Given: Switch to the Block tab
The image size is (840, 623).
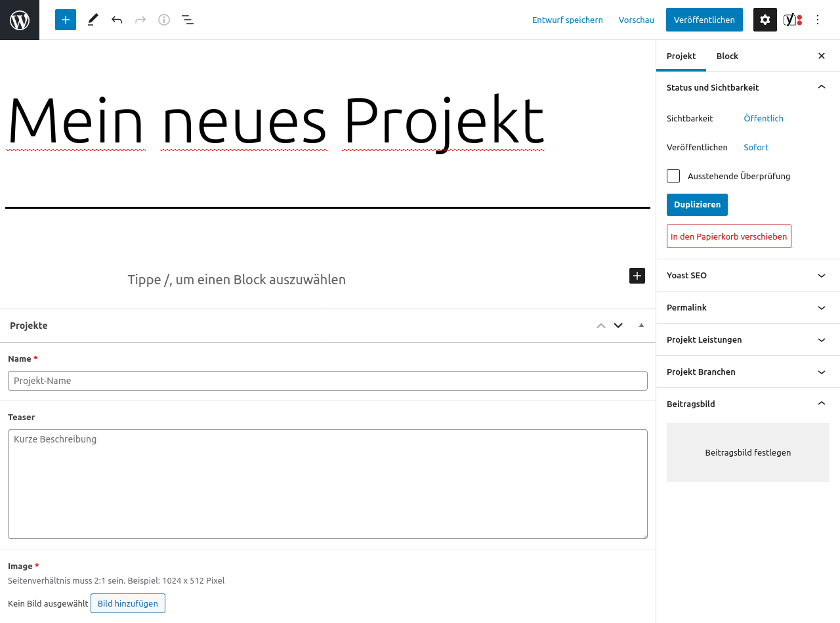Looking at the screenshot, I should click(727, 56).
